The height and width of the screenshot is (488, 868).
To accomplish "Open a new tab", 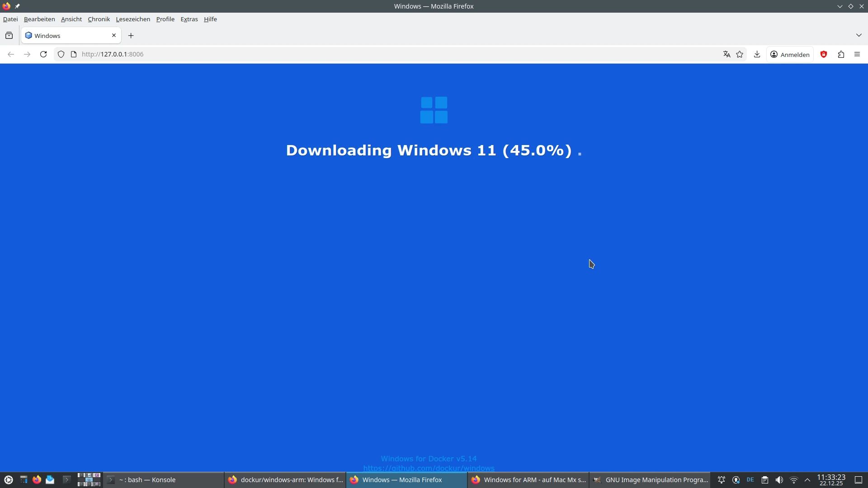I will click(x=131, y=36).
